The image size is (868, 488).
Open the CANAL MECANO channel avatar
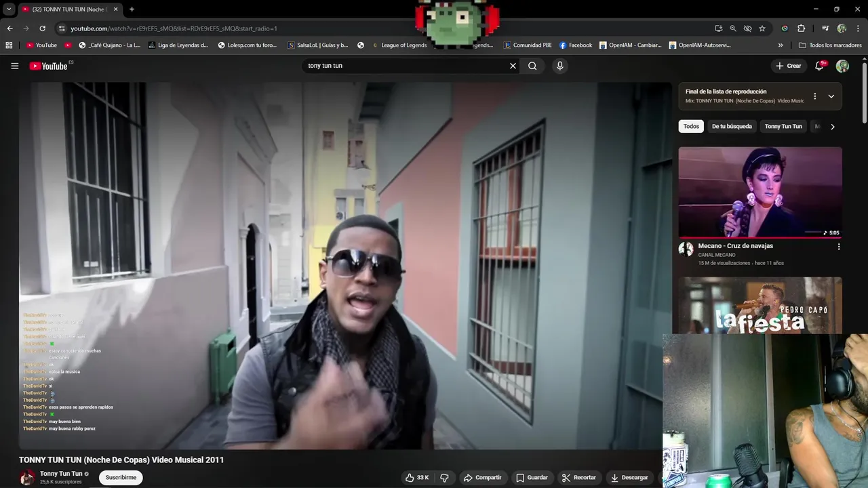(686, 249)
